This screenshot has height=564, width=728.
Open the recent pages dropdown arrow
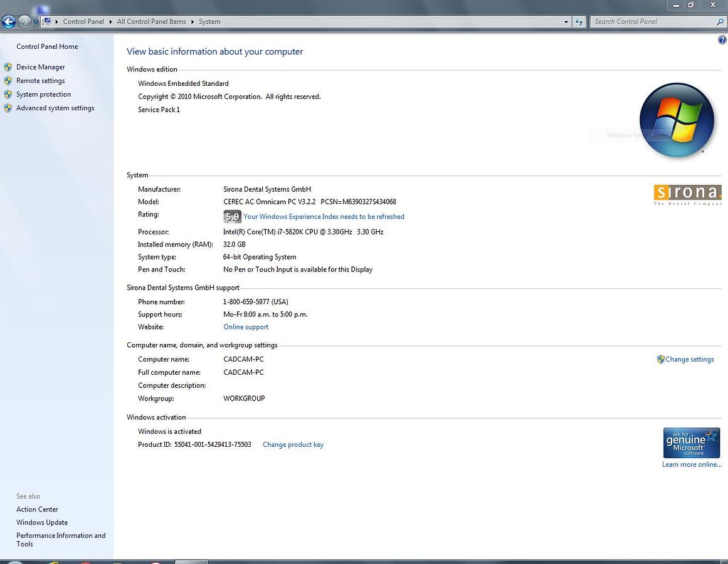[x=36, y=22]
